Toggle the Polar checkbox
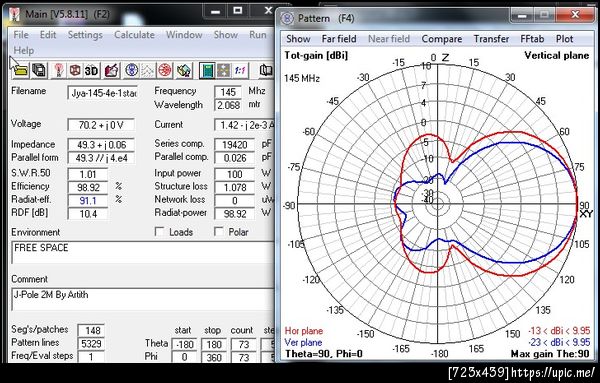The image size is (600, 383). [x=219, y=231]
